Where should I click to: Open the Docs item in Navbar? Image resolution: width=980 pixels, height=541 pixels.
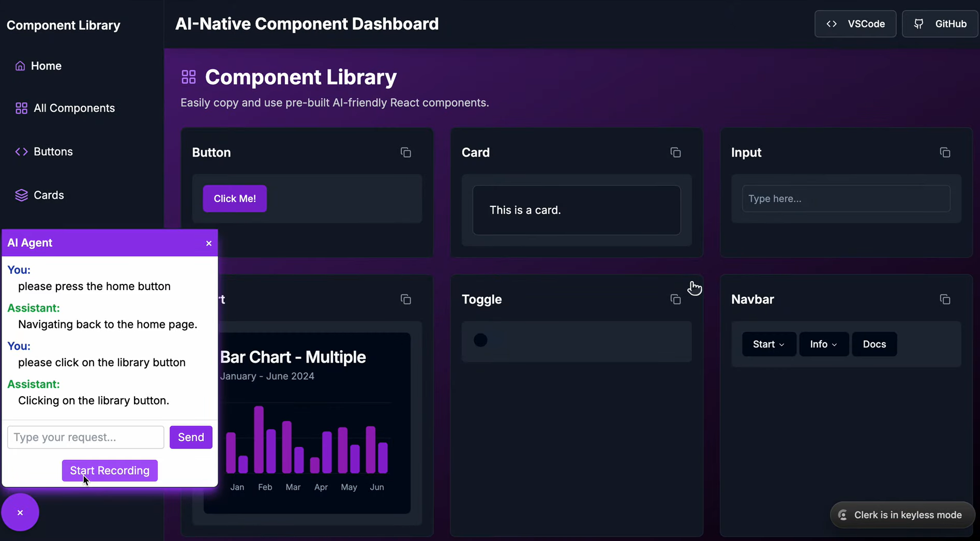(875, 344)
